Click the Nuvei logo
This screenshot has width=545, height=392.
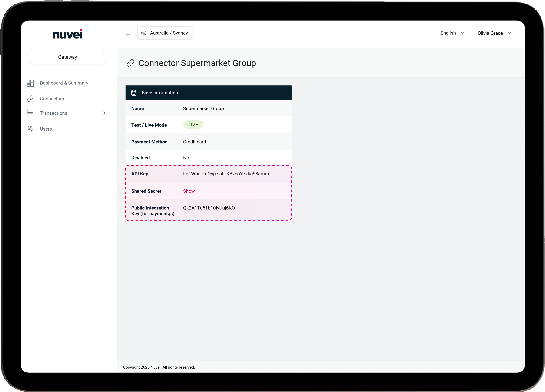point(68,34)
